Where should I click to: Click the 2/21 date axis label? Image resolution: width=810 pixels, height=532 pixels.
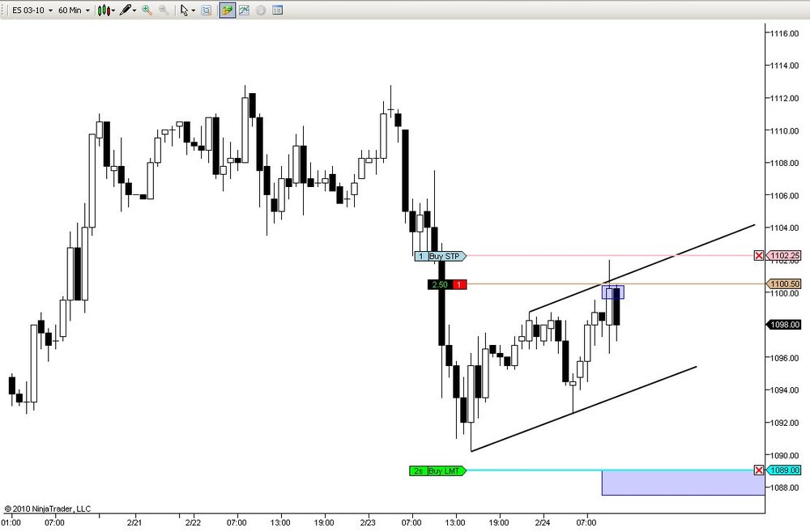click(x=134, y=523)
